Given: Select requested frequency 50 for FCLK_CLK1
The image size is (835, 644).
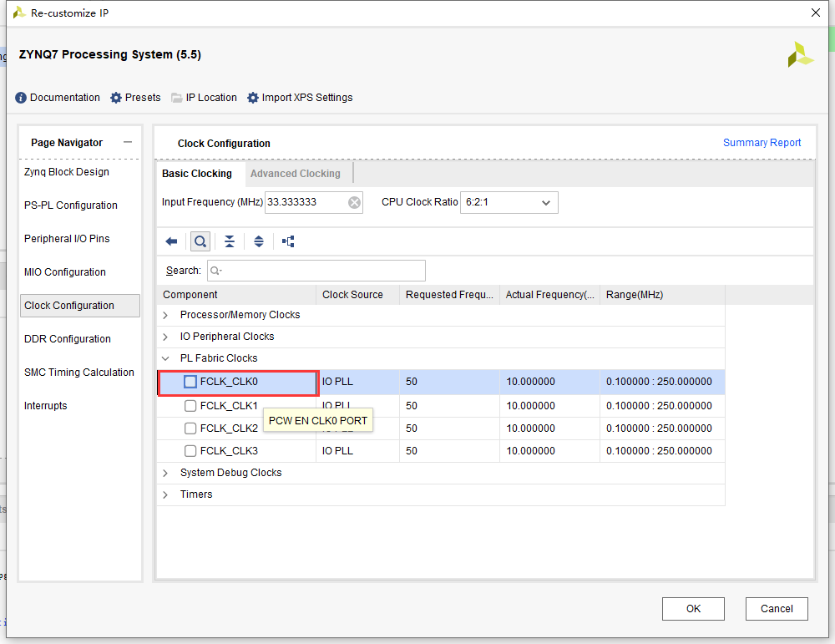Looking at the screenshot, I should (449, 406).
